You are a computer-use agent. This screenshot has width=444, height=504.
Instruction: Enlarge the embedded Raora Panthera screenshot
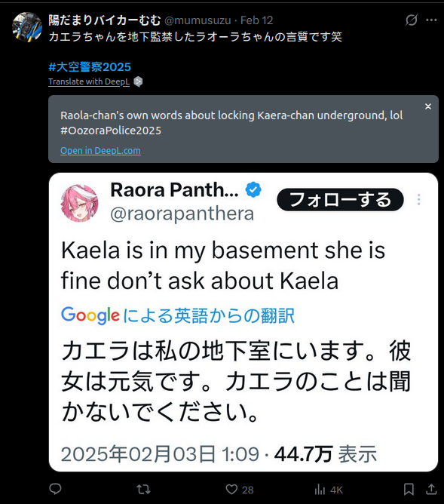click(x=243, y=322)
